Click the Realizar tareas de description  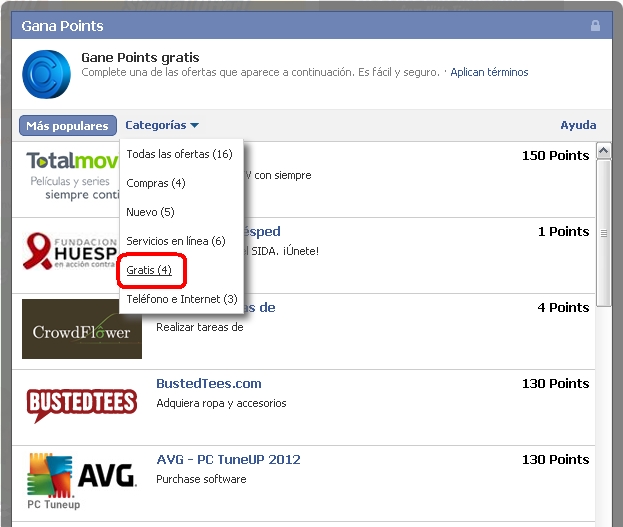point(199,327)
